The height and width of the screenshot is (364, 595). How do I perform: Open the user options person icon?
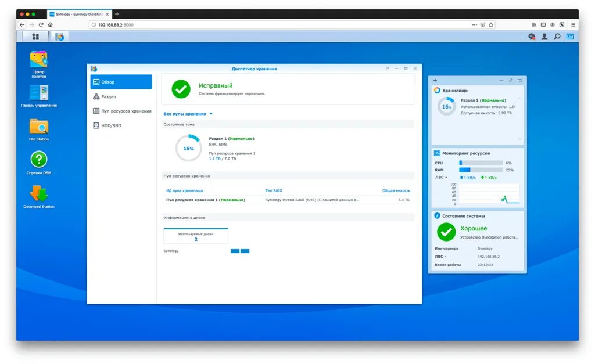point(544,37)
